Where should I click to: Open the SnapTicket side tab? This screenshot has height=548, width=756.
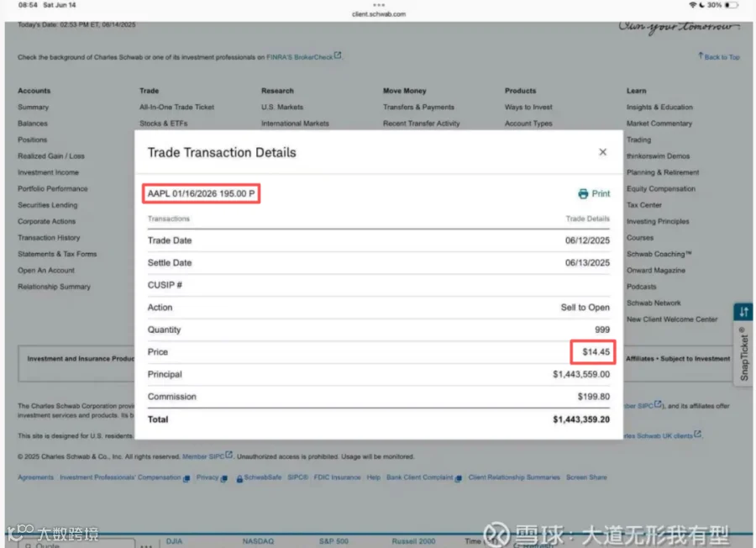click(744, 353)
